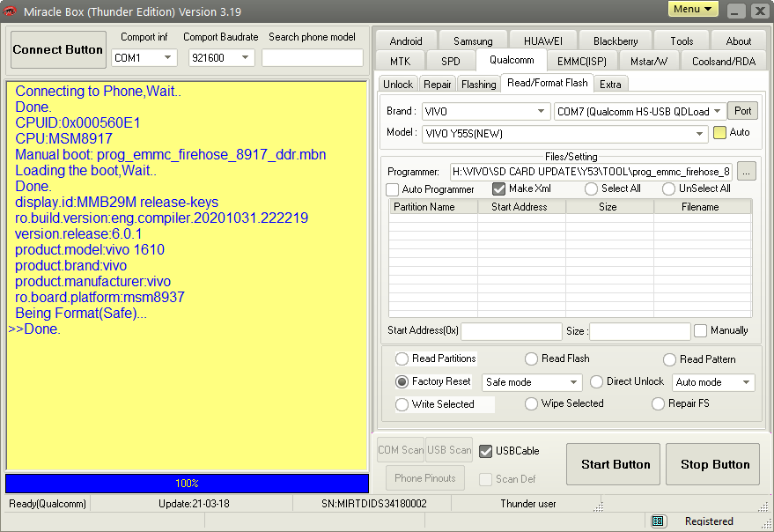Select the Read Flash radio button
Viewport: 774px width, 532px height.
[531, 358]
